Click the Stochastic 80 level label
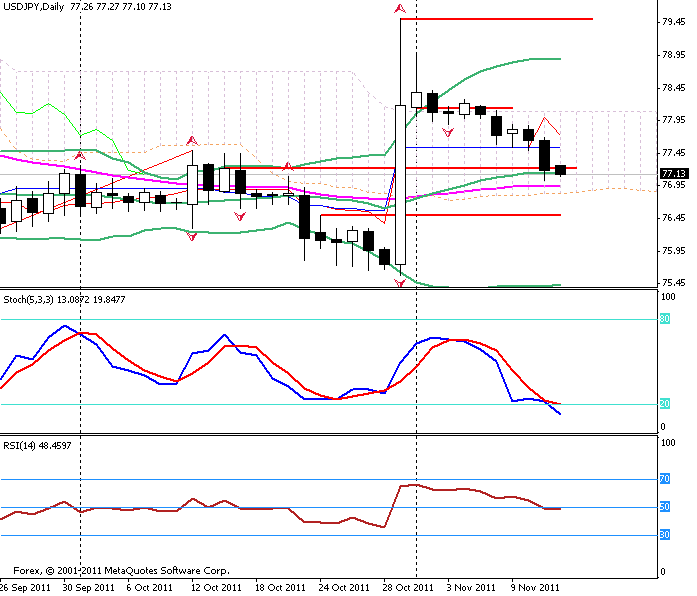 (x=665, y=319)
